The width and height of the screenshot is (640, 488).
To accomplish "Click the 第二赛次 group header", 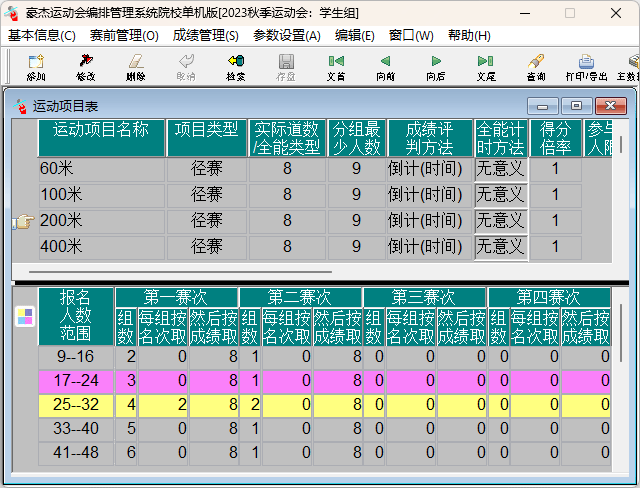I will point(300,297).
